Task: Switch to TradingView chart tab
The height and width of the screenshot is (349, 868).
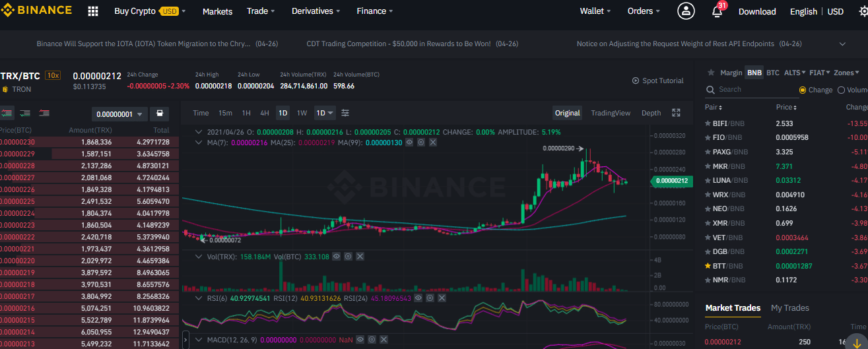Action: [x=611, y=113]
